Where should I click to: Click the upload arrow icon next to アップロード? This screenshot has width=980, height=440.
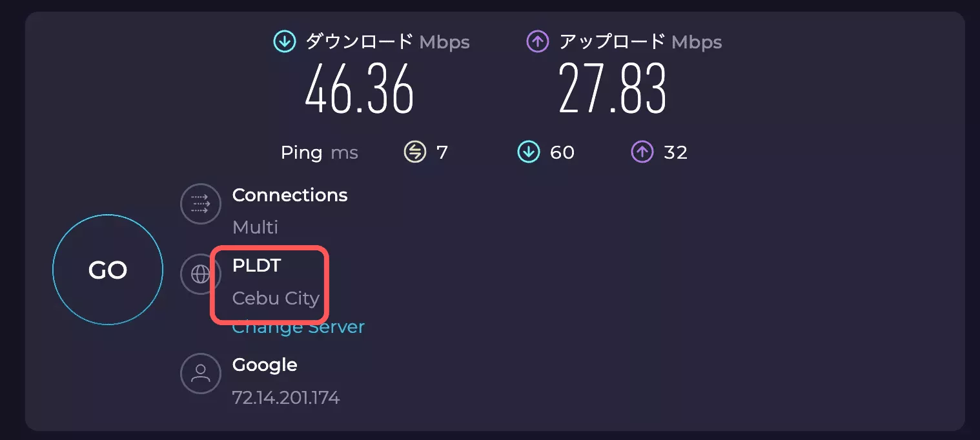click(x=538, y=41)
